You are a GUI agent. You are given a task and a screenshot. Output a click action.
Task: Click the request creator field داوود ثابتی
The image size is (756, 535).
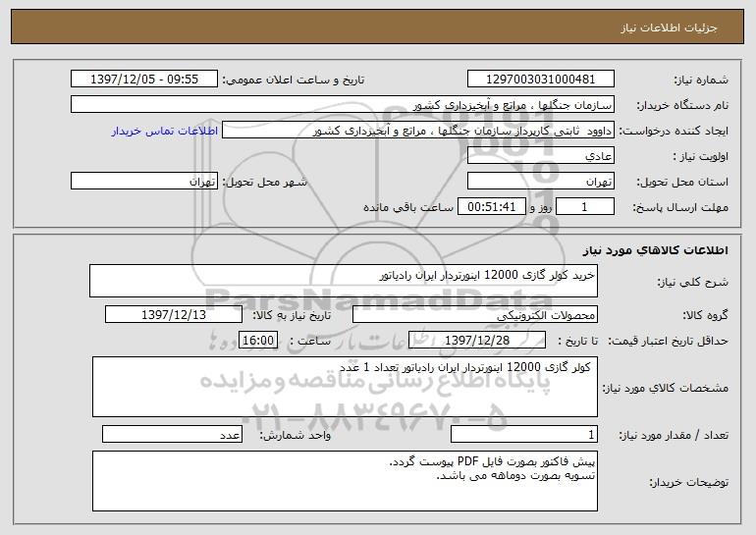click(418, 131)
